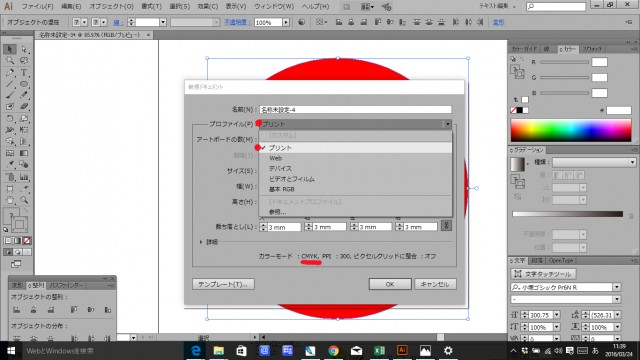Switch to the パスファインダー tab
Viewport: 640px width, 360px height.
[67, 285]
